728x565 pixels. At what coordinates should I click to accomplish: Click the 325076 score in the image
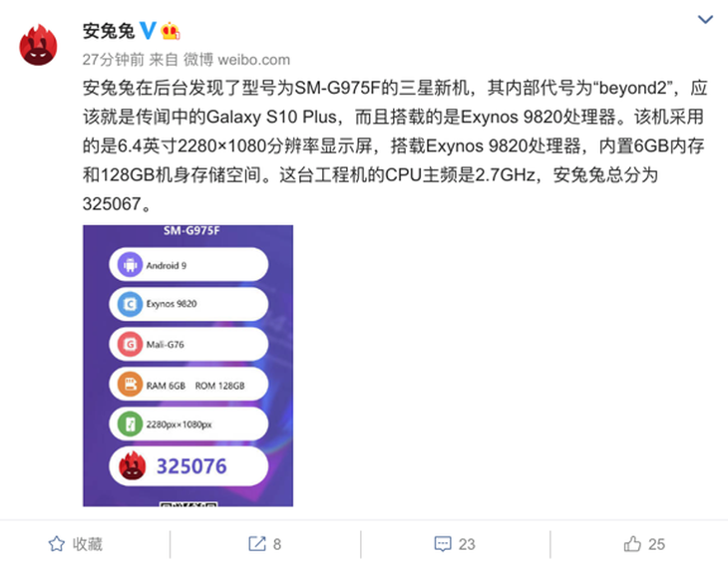click(191, 466)
